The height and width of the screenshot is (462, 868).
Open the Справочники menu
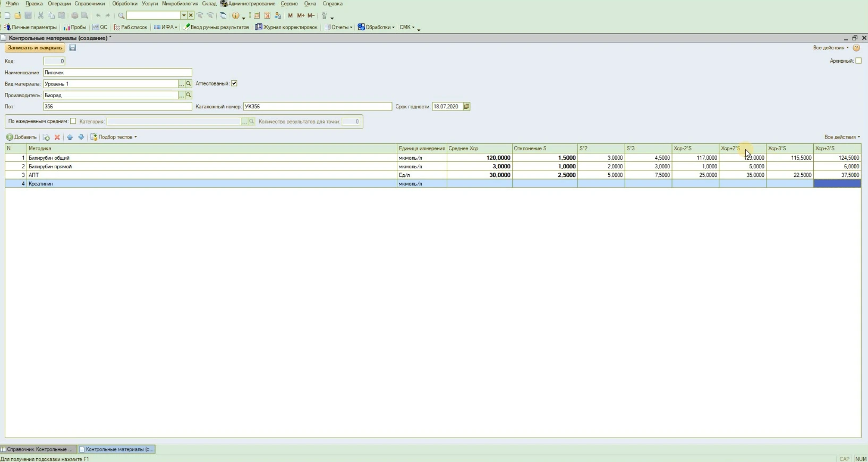[89, 4]
